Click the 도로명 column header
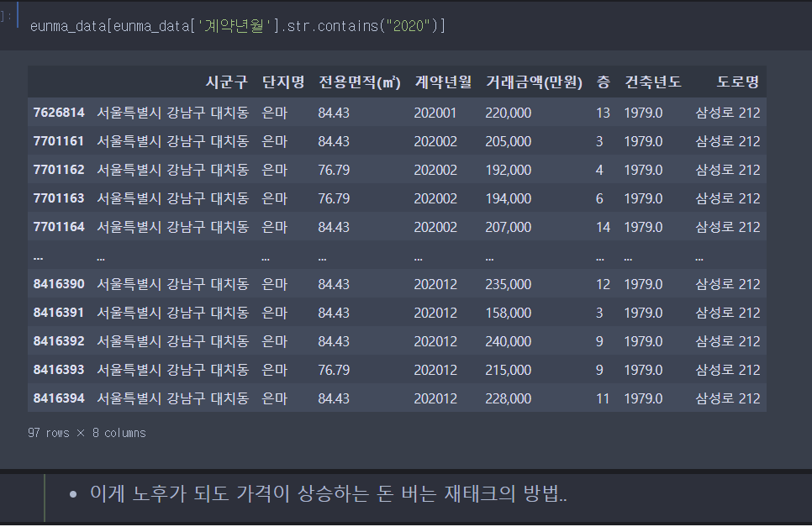Image resolution: width=812 pixels, height=527 pixels. 737,82
